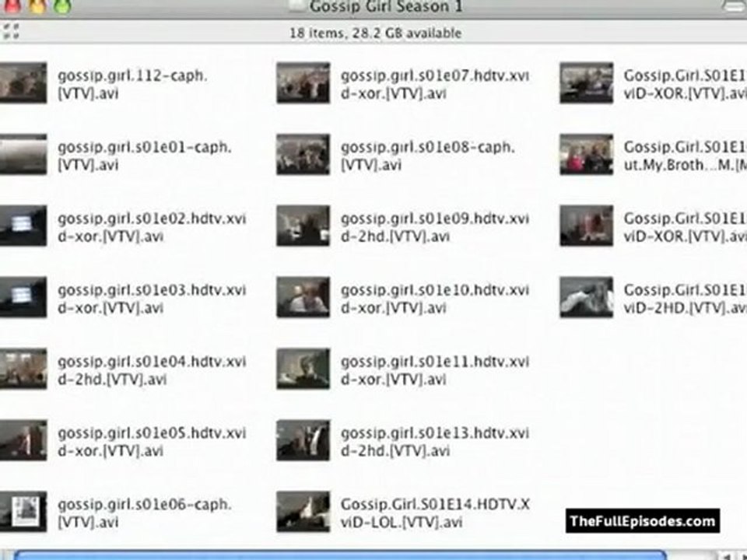Screen dimensions: 747x560
Task: Click the gossip.girl.s01e10.hdtv.xvid-xor file name
Action: (434, 299)
